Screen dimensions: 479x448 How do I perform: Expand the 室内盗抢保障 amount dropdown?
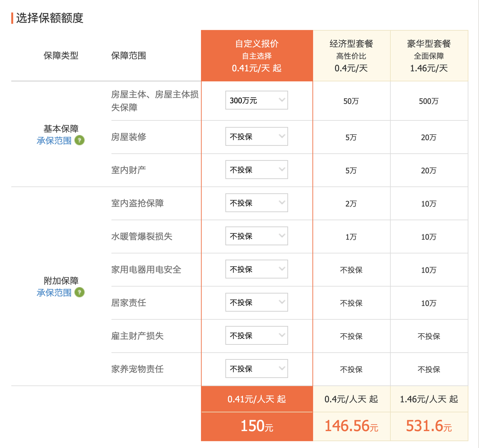pyautogui.click(x=256, y=203)
